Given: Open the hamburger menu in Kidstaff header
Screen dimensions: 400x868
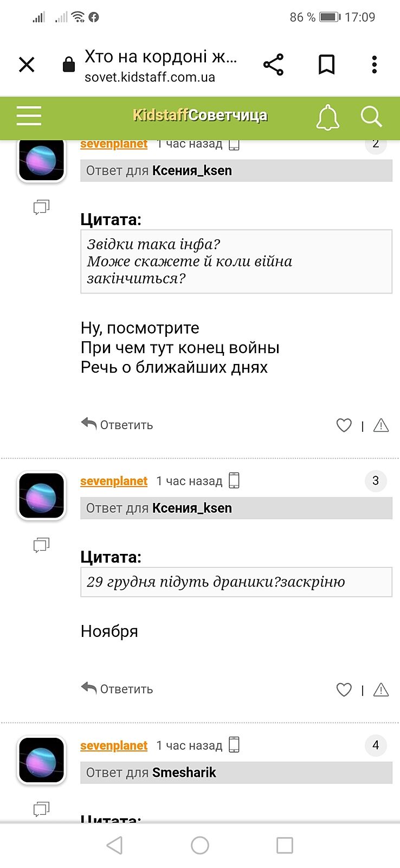Looking at the screenshot, I should pos(29,116).
